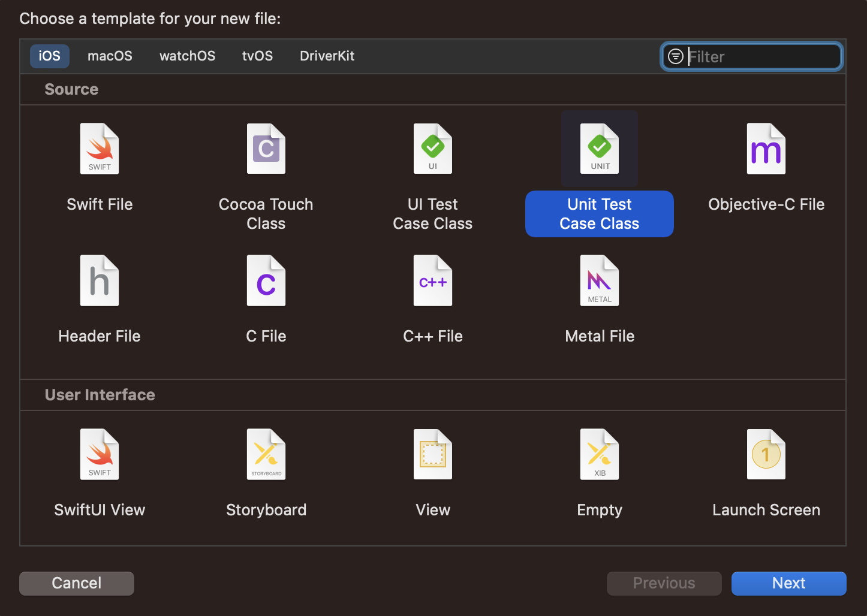The image size is (867, 616).
Task: Select the Swift File template icon
Action: point(100,149)
